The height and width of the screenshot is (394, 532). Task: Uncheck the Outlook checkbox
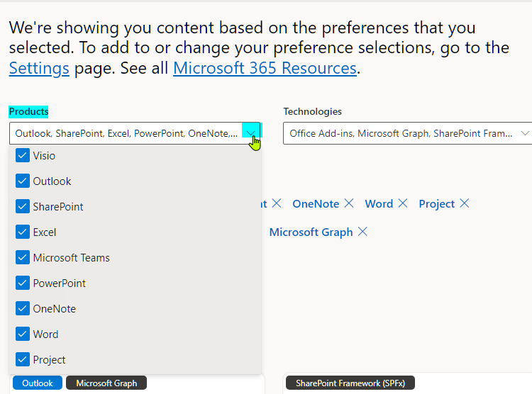click(23, 181)
